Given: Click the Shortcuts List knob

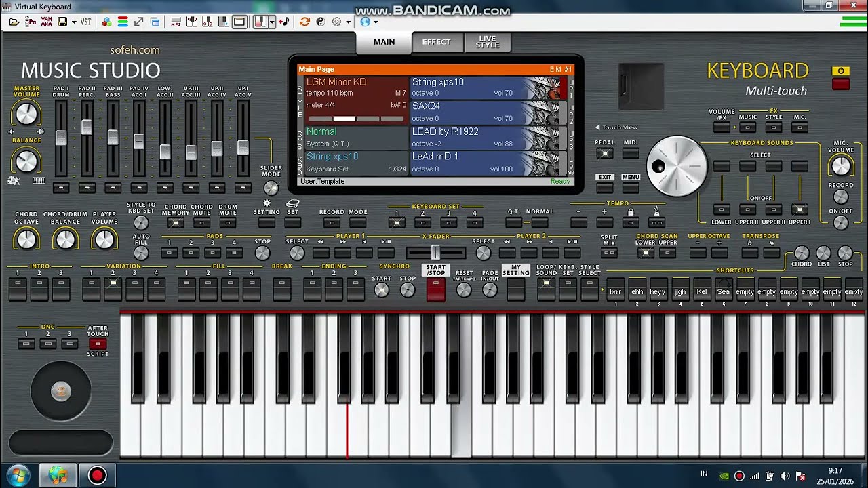Looking at the screenshot, I should click(823, 253).
